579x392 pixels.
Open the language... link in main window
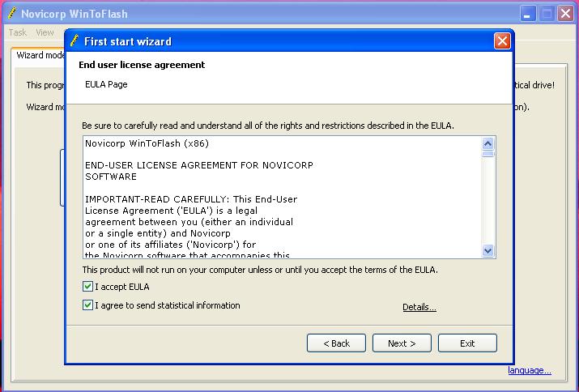[529, 370]
